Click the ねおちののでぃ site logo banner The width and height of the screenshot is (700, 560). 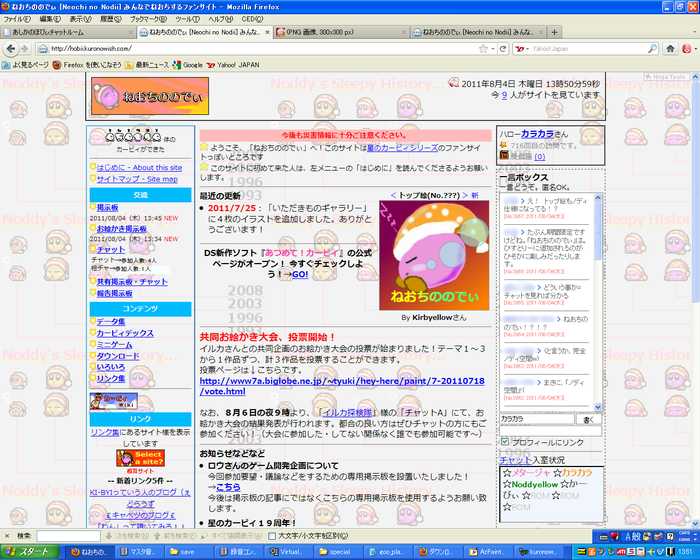tap(150, 96)
